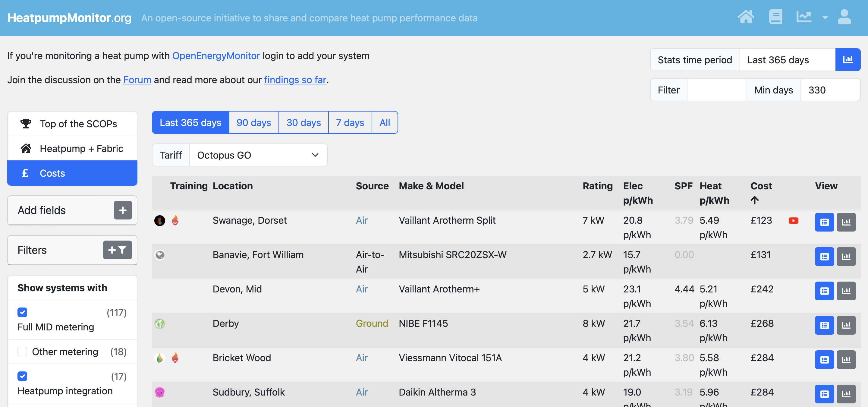The image size is (868, 407).
Task: Click the Air source link for Swanage
Action: coord(362,220)
